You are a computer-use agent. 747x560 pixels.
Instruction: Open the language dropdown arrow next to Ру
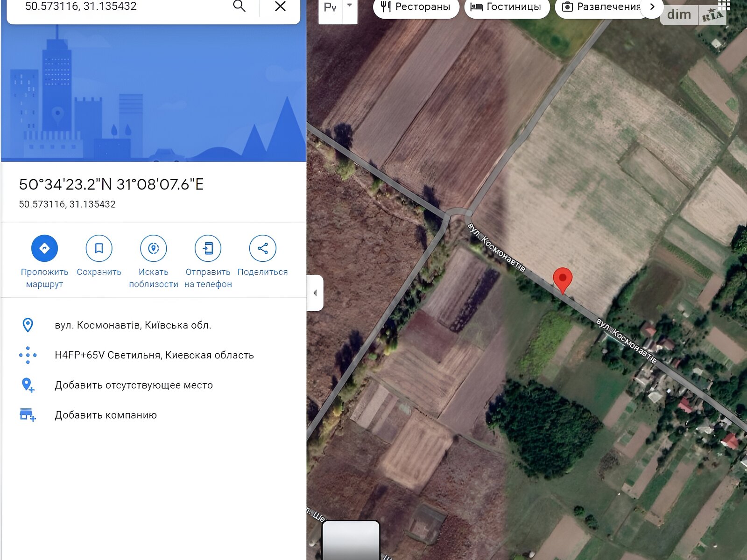point(350,7)
